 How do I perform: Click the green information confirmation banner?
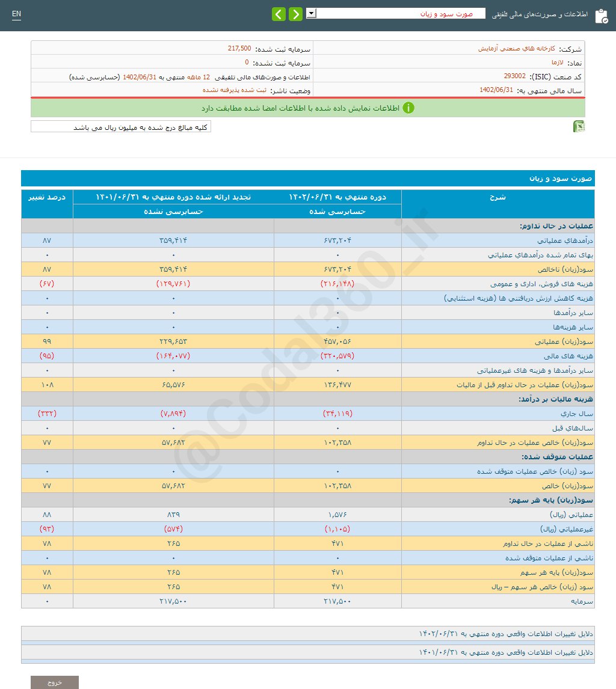pyautogui.click(x=308, y=109)
